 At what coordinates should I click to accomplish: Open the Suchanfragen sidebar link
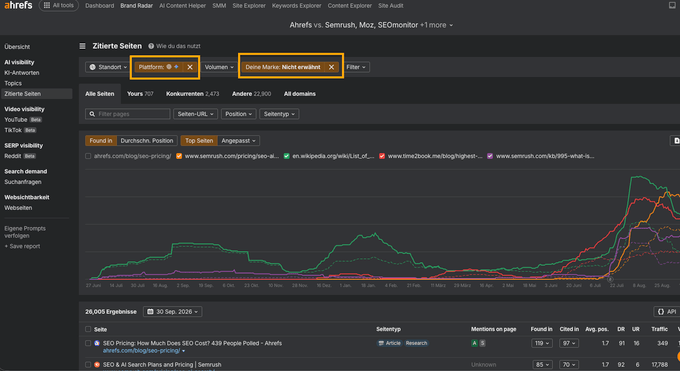(23, 182)
